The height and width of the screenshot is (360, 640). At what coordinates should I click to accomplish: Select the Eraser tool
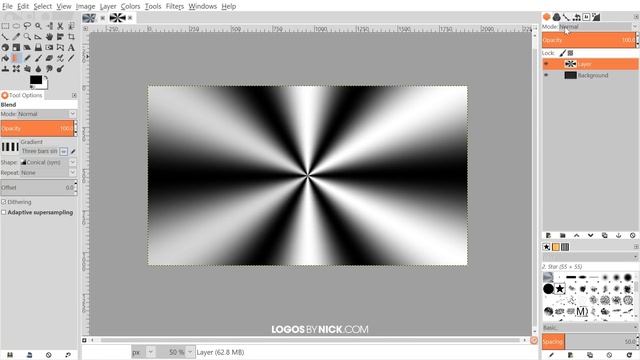(49, 58)
